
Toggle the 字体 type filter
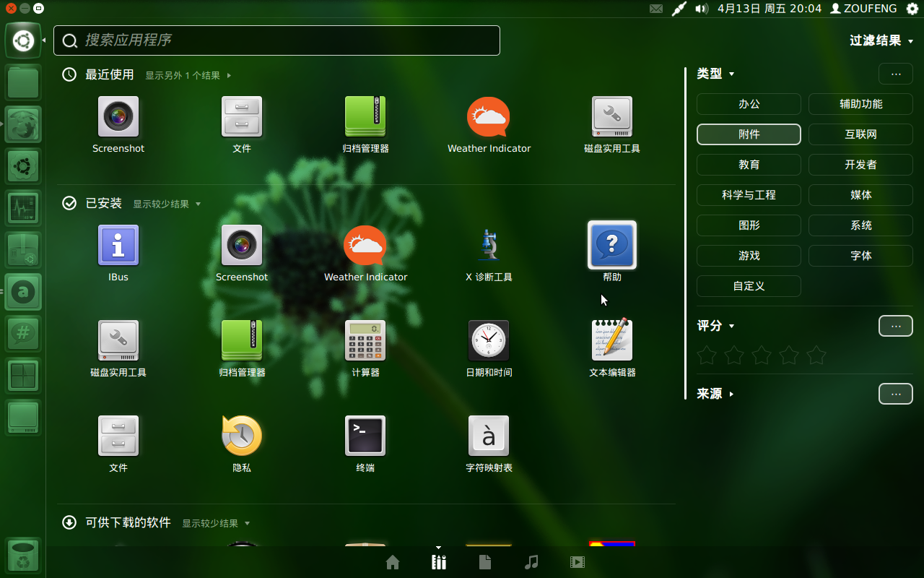[x=860, y=256]
